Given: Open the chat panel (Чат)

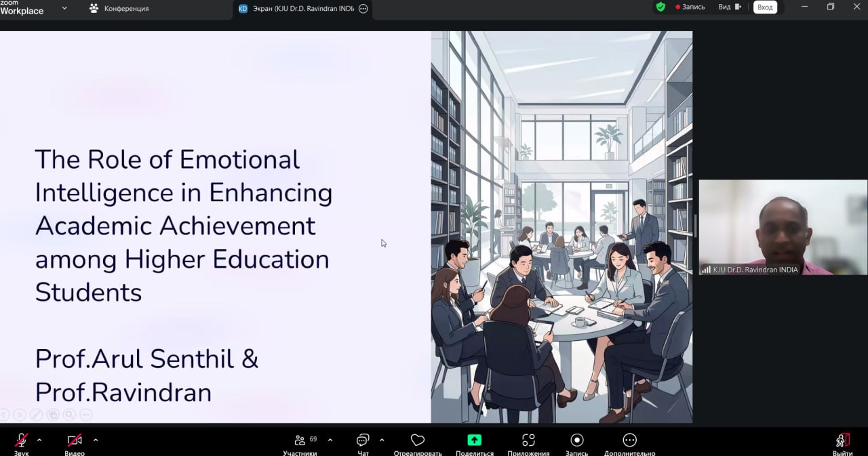Looking at the screenshot, I should coord(363,441).
